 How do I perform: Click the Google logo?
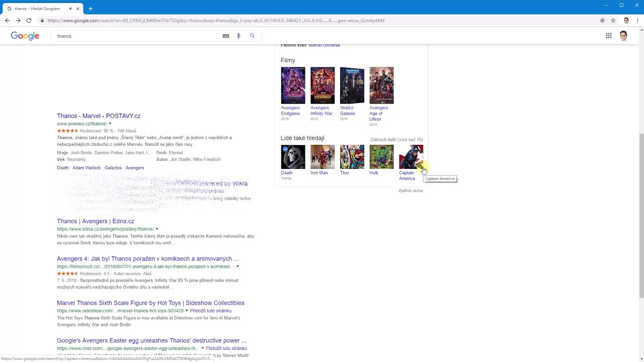[x=25, y=36]
